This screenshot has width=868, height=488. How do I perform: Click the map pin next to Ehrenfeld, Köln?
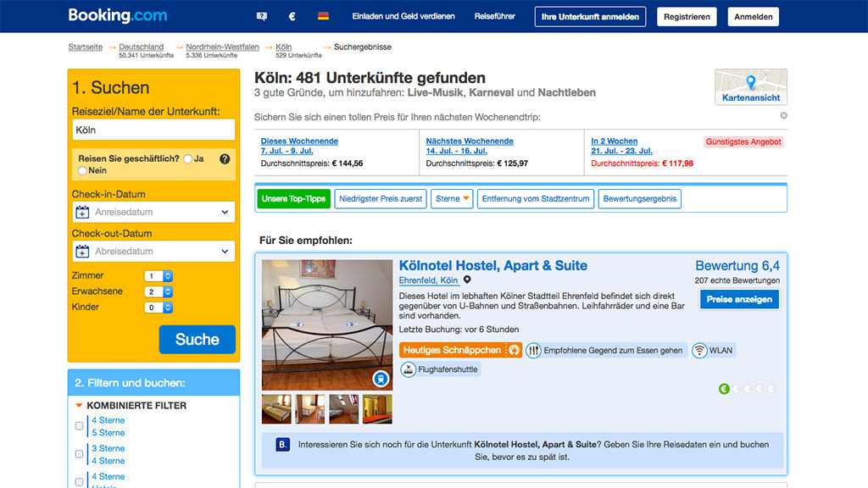tap(467, 280)
